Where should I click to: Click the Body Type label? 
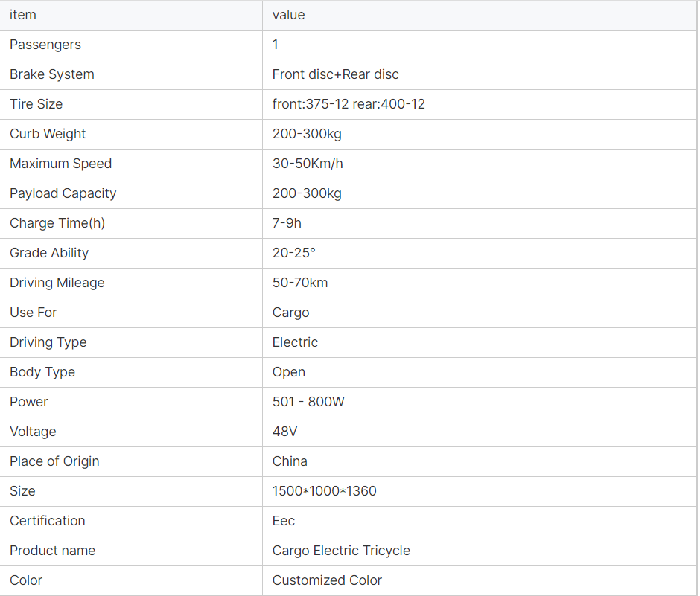(x=42, y=372)
